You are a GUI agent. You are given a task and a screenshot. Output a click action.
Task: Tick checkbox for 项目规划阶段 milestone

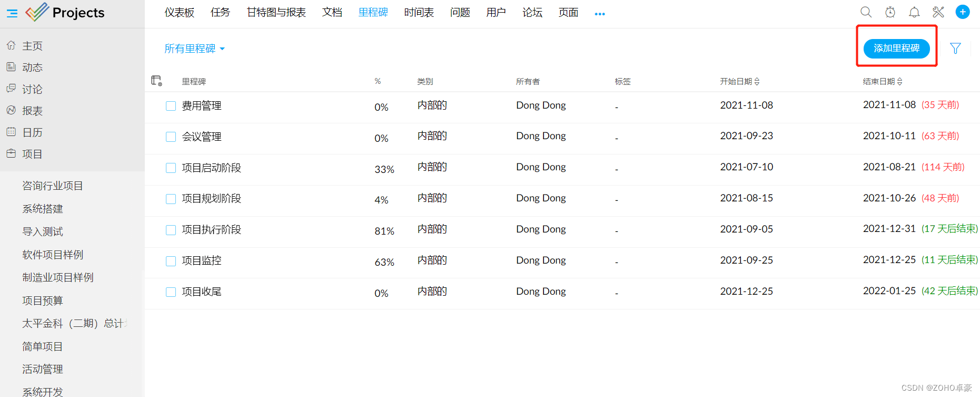(171, 199)
